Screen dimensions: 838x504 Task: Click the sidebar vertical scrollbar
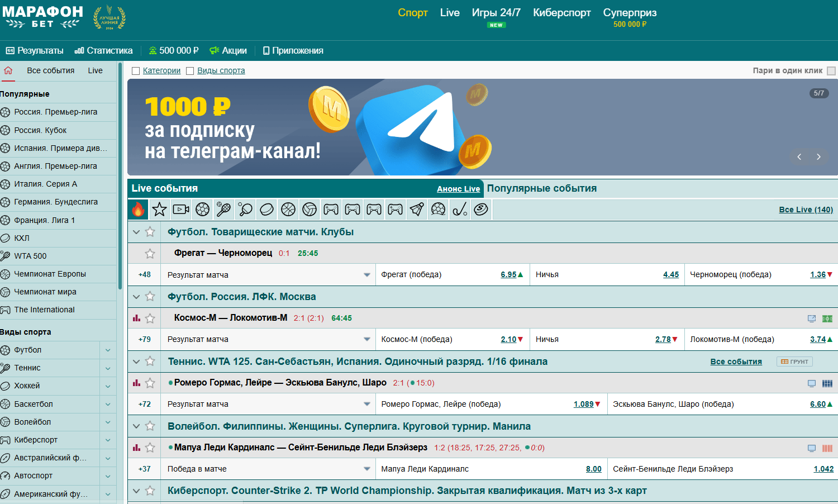pyautogui.click(x=120, y=176)
